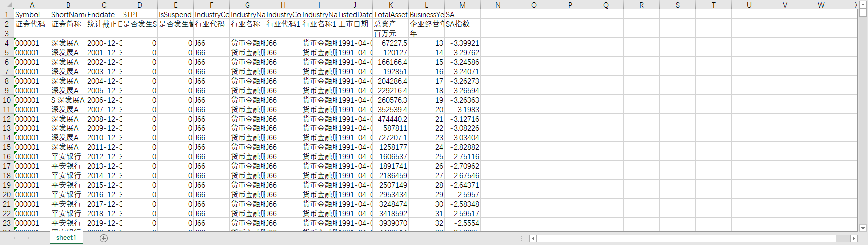Select the 'S 深发展A' cell
The height and width of the screenshot is (245, 868).
(68, 100)
